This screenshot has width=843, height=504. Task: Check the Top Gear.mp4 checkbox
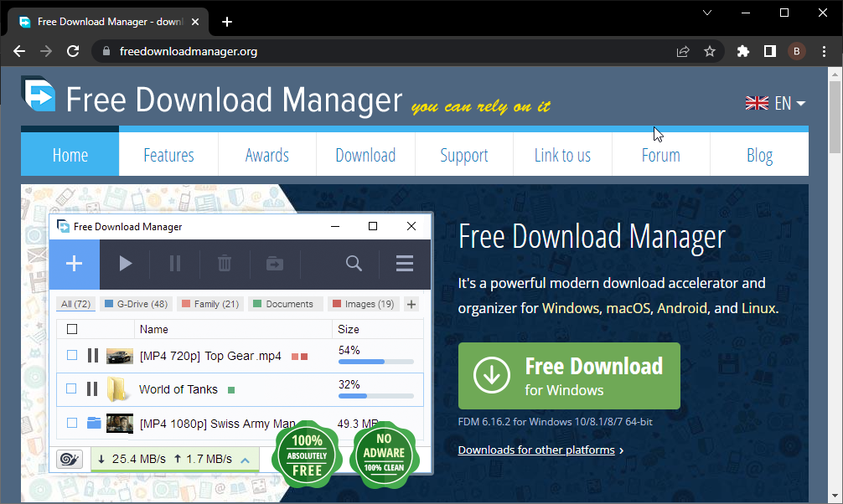[x=72, y=355]
